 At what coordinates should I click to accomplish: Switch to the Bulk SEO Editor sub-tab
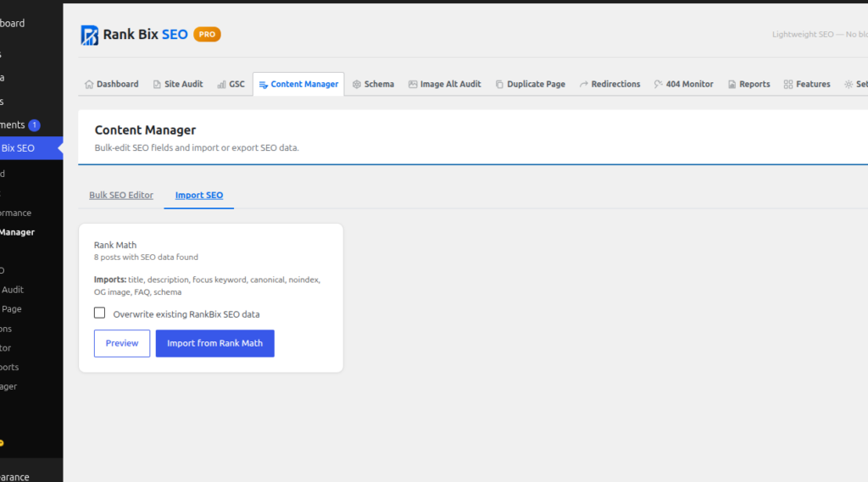click(121, 195)
